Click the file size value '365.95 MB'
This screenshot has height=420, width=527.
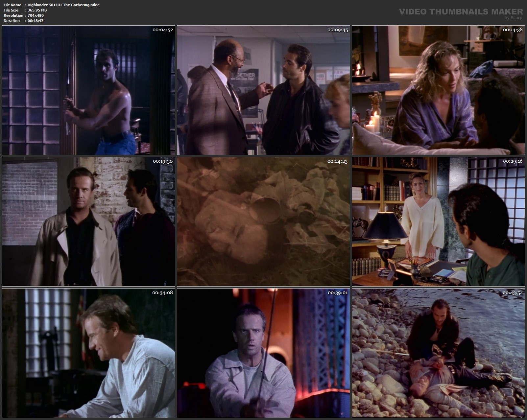[37, 10]
